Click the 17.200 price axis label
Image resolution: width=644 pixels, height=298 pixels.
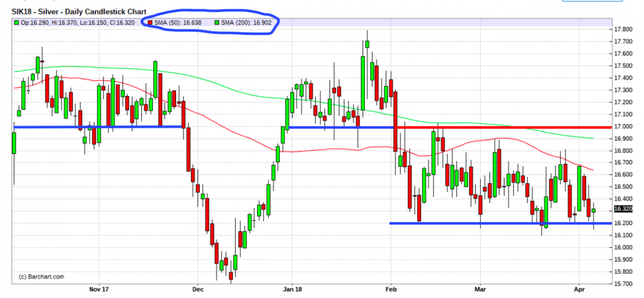pos(623,102)
